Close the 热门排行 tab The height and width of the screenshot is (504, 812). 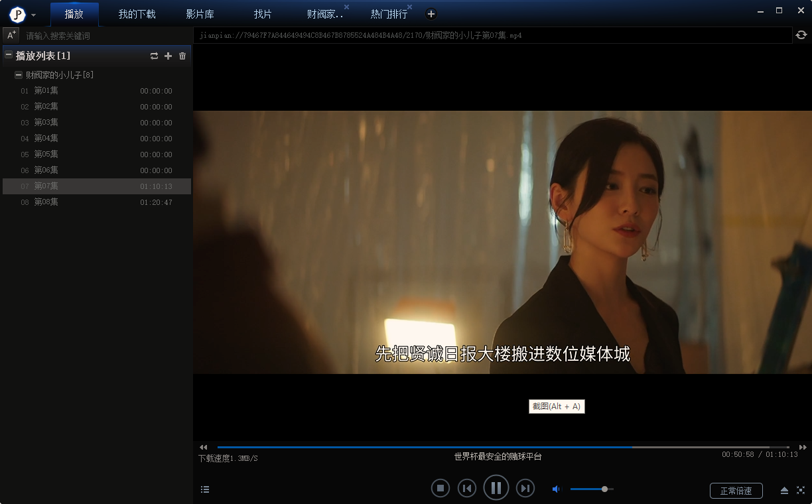(409, 7)
